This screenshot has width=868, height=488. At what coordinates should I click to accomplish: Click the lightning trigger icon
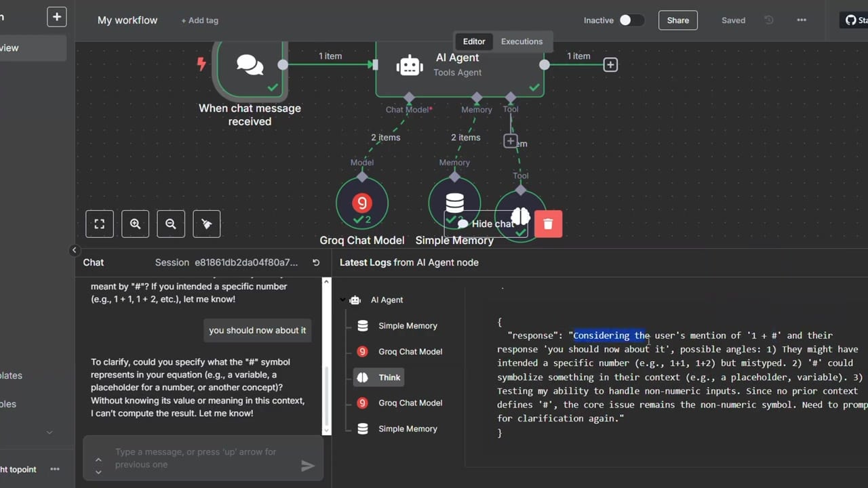(201, 64)
